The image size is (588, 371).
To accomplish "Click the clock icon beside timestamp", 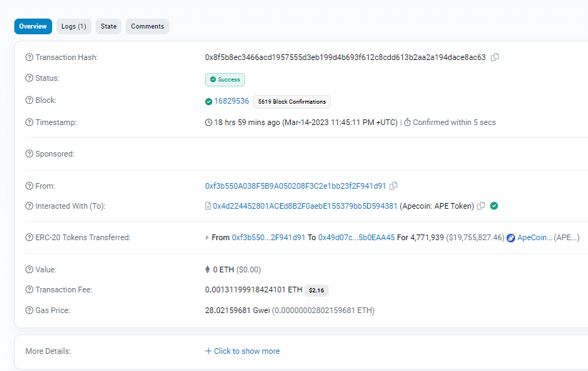I will pyautogui.click(x=209, y=122).
